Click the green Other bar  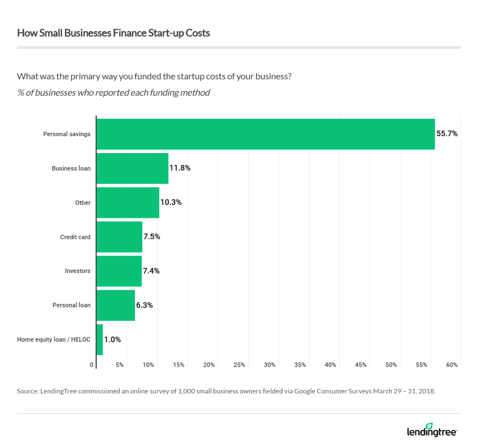coord(128,203)
